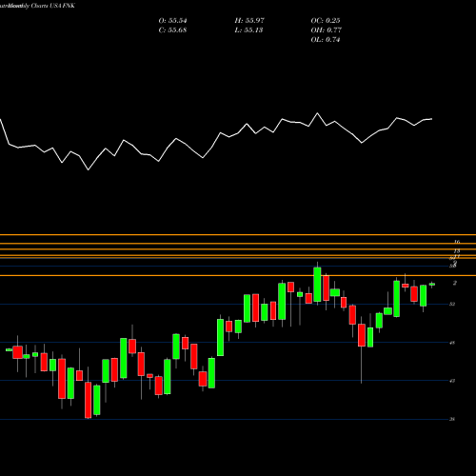476x476 pixels.
Task: Select the OL: 0.74 reading
Action: point(326,40)
